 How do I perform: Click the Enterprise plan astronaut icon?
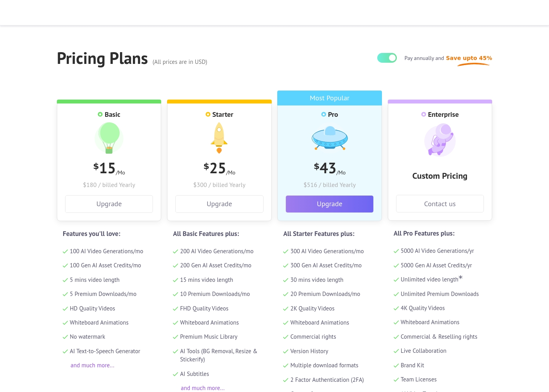click(440, 140)
